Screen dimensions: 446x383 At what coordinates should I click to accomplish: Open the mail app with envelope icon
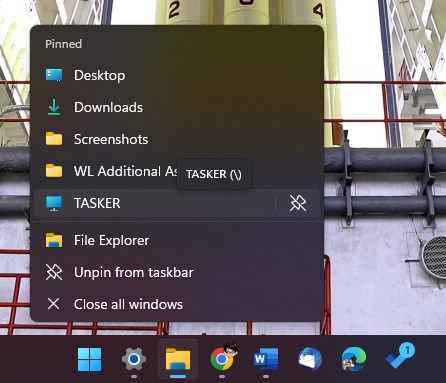point(310,359)
